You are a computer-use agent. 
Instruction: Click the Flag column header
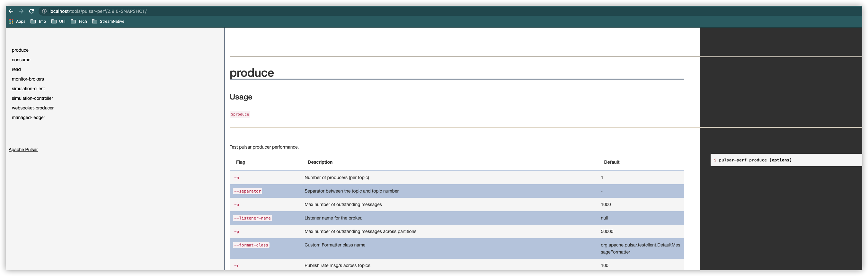(241, 162)
